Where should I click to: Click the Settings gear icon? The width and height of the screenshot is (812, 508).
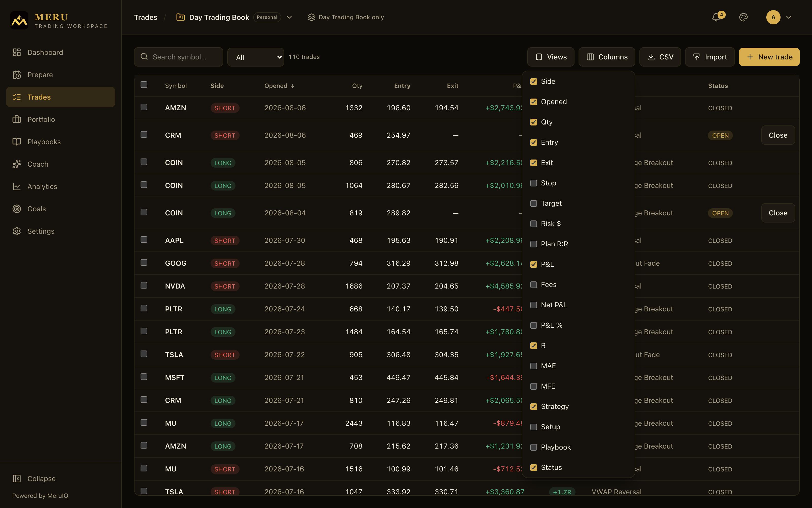click(17, 231)
